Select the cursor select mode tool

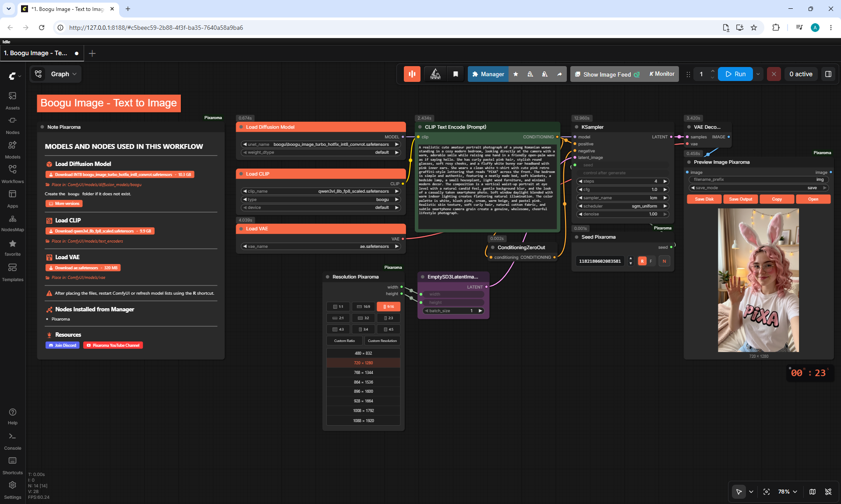[739, 492]
